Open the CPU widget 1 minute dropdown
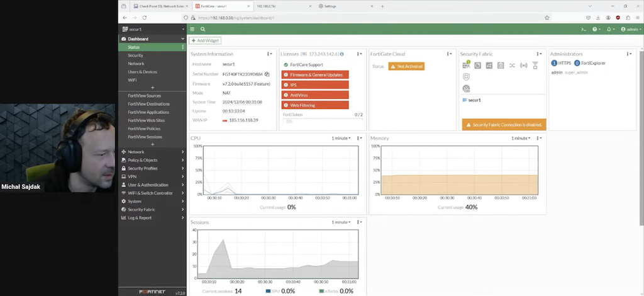Viewport: 644px width, 296px height. click(x=342, y=138)
